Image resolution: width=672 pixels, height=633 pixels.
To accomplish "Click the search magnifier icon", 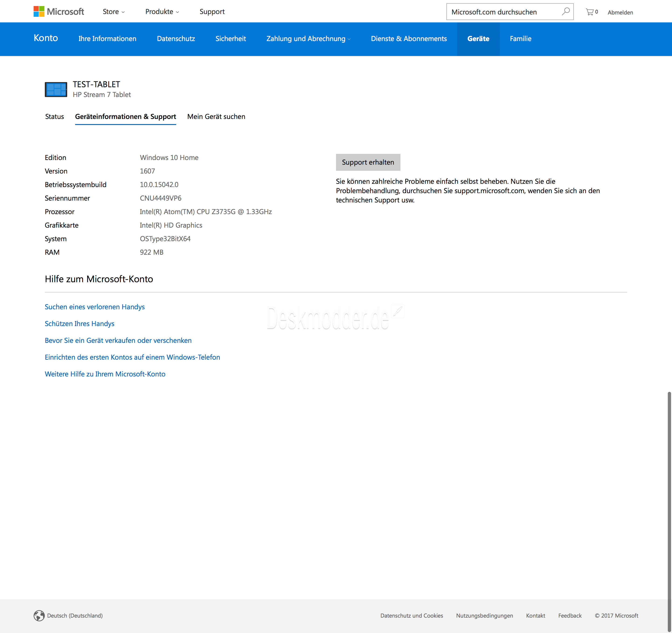I will click(566, 11).
